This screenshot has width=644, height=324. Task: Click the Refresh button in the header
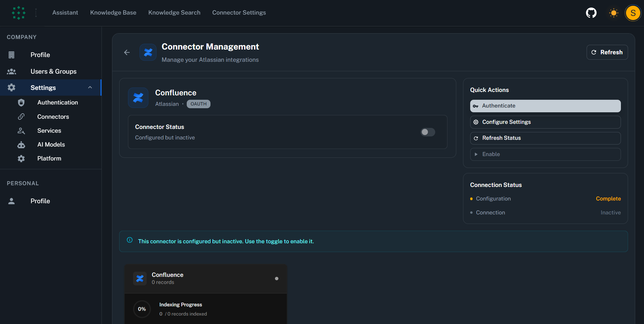pyautogui.click(x=607, y=52)
